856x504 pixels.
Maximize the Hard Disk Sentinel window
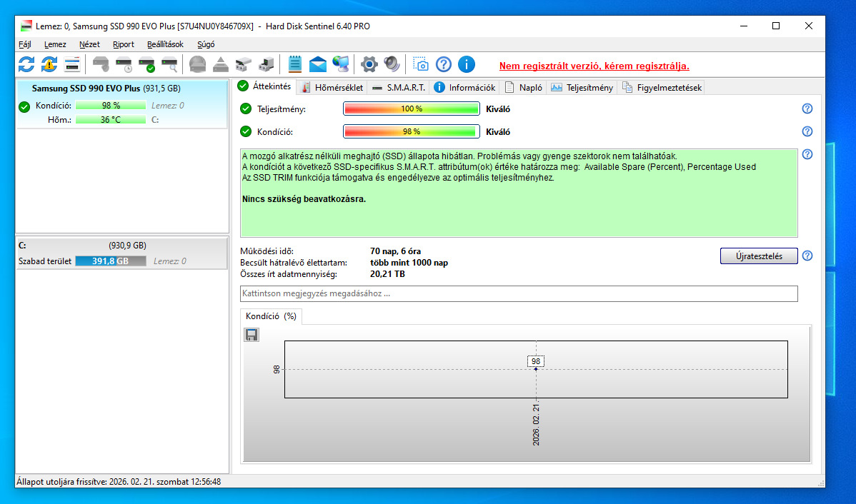776,26
